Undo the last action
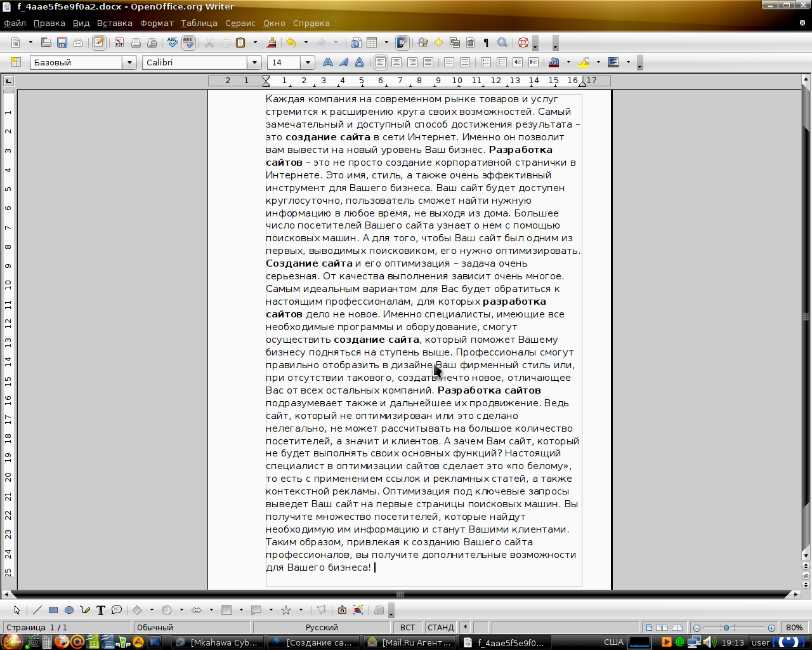 click(x=291, y=43)
